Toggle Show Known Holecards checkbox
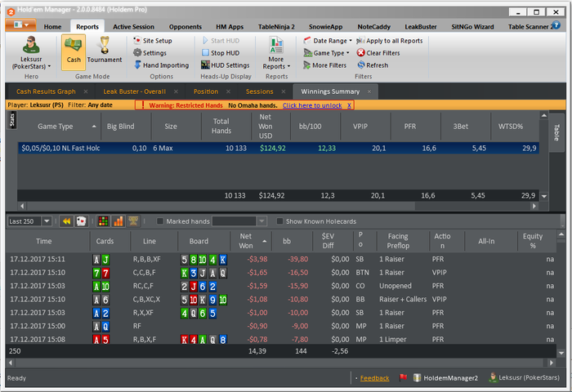Screen dimensions: 572x392 click(x=279, y=221)
